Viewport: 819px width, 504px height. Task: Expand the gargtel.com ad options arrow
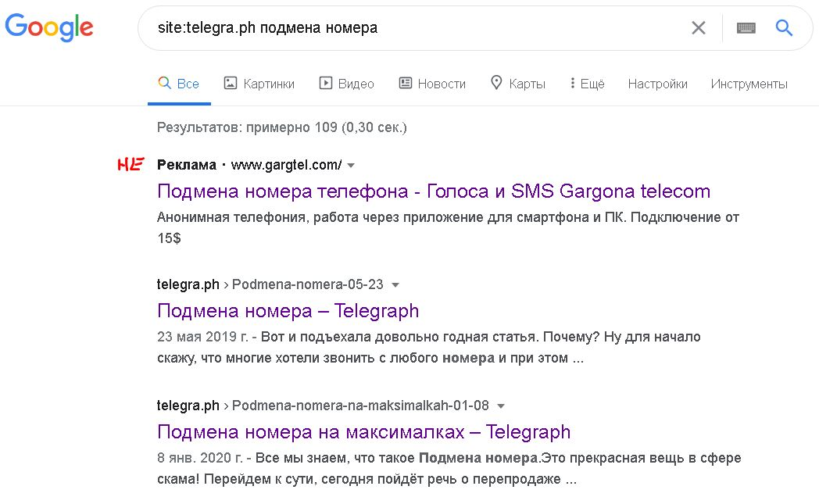(351, 166)
